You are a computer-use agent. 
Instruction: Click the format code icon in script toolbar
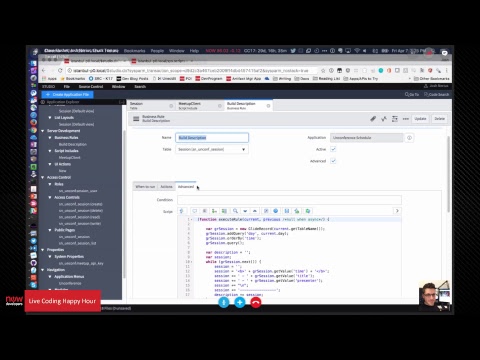tap(205, 211)
